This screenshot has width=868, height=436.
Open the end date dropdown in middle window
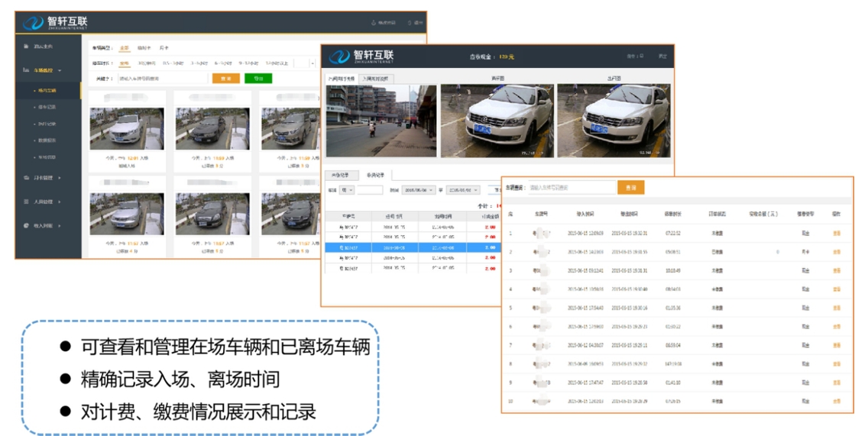tap(462, 190)
